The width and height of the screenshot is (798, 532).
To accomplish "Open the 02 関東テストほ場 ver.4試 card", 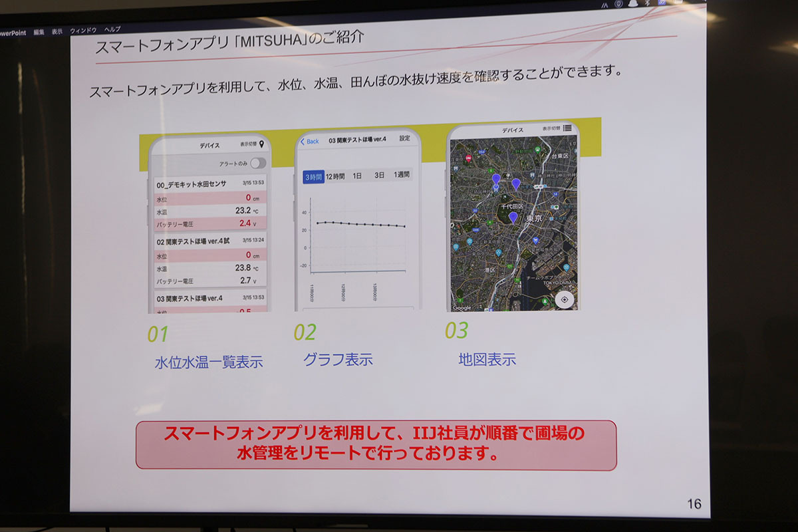I will [211, 260].
